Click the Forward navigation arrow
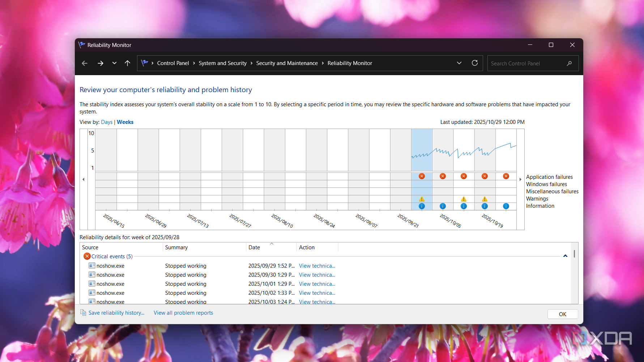This screenshot has width=644, height=362. coord(100,63)
